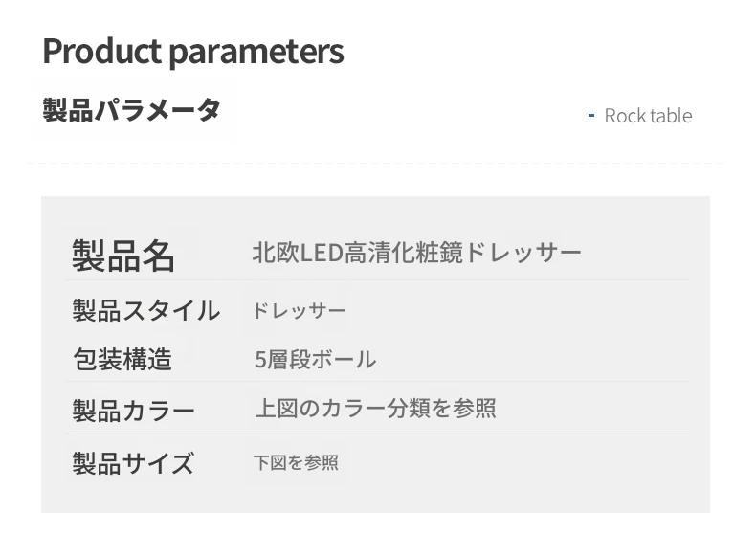Click the 製品名 row label

pyautogui.click(x=122, y=256)
